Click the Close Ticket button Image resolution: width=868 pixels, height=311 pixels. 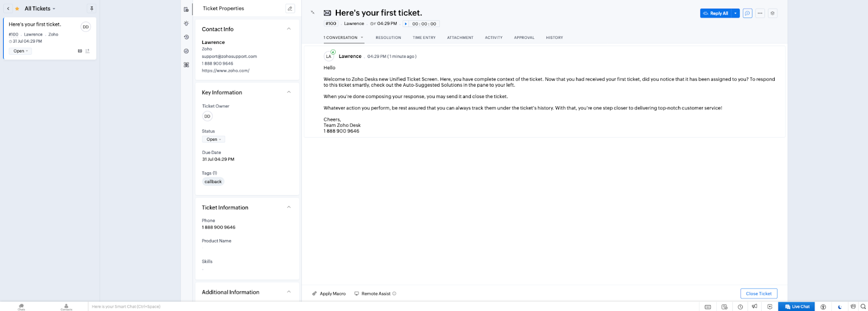click(x=758, y=294)
